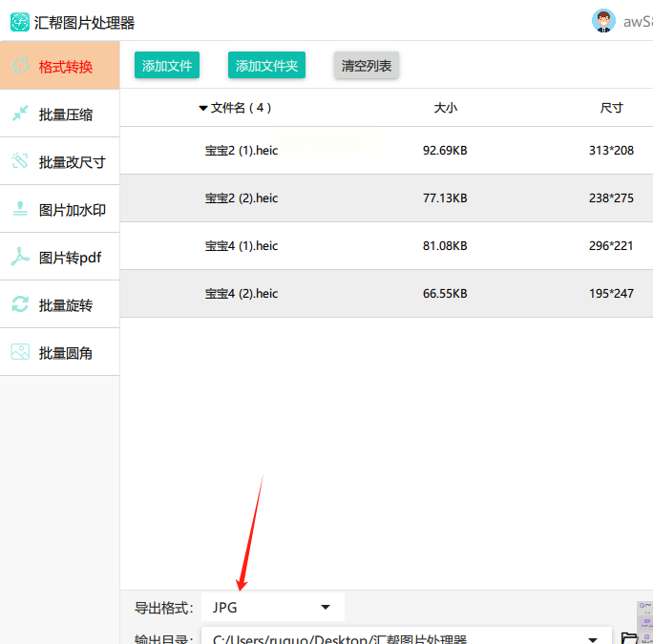Click the 批量旋转 rotate icon
Image resolution: width=653 pixels, height=644 pixels.
pyautogui.click(x=20, y=304)
